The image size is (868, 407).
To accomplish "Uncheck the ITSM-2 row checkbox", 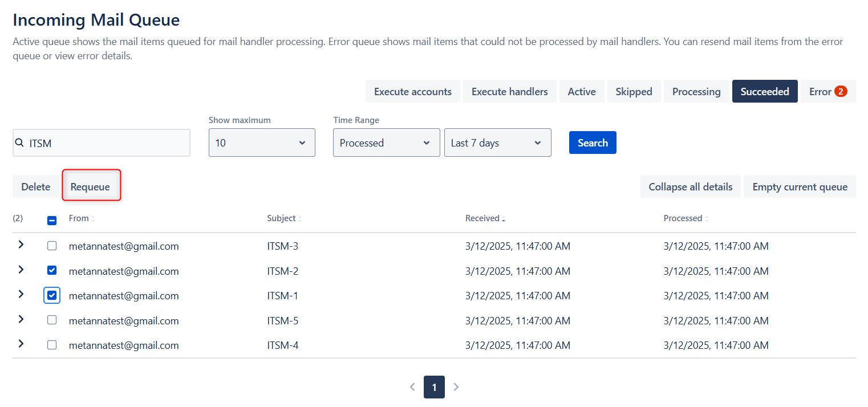I will point(52,271).
